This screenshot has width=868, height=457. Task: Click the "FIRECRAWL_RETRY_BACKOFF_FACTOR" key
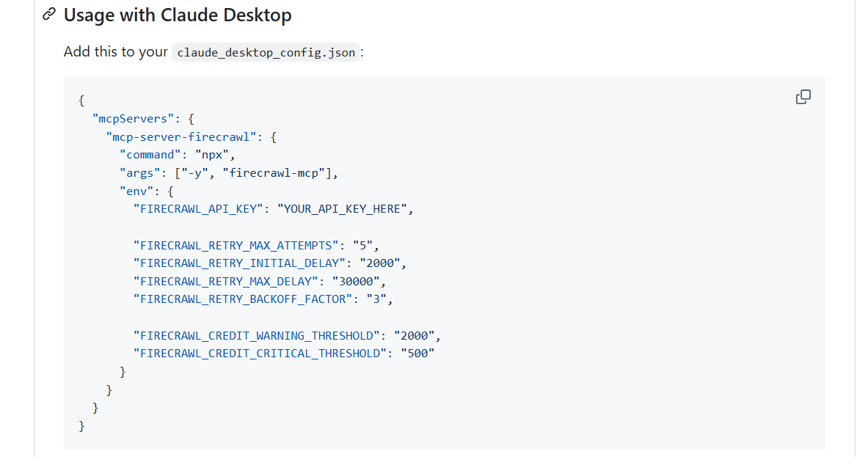tap(242, 299)
